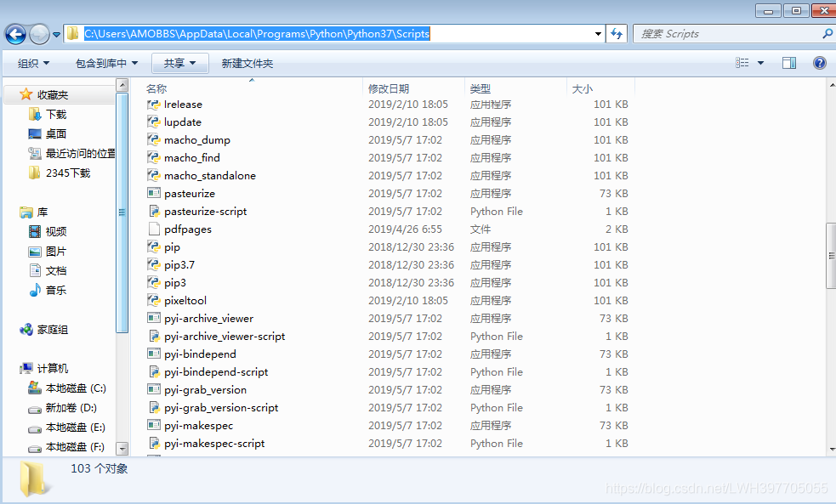The image size is (836, 504).
Task: Select 2345下载 folder in favorites
Action: pos(68,173)
